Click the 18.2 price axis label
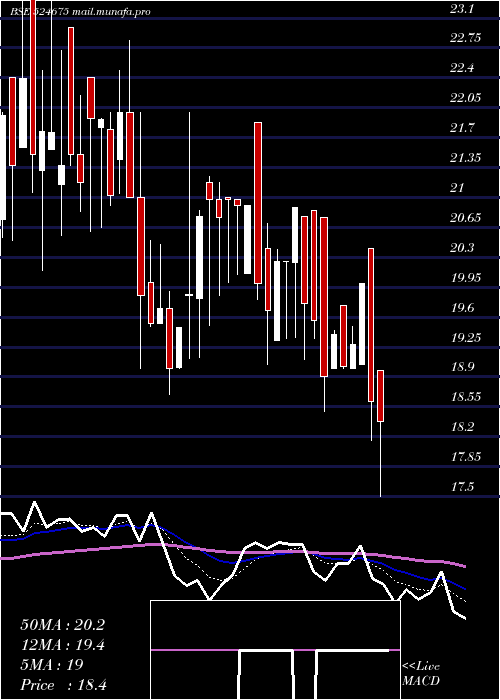This screenshot has width=500, height=700. [462, 427]
